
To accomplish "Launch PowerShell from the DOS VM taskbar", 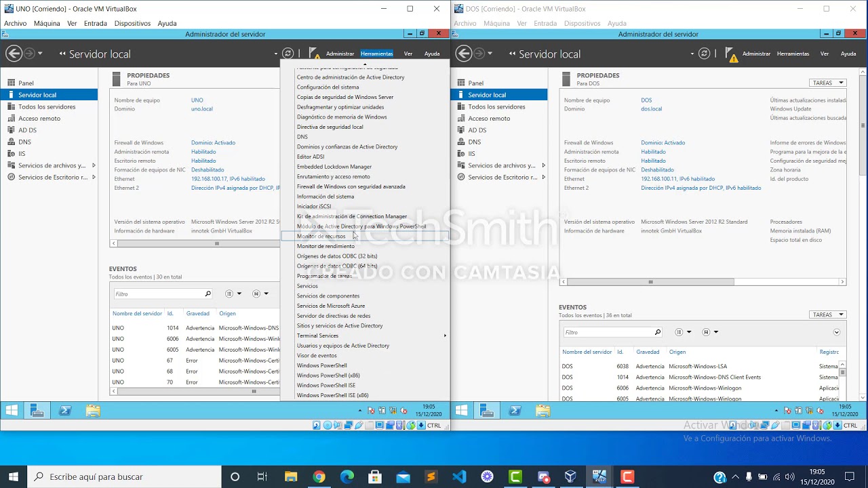I will [515, 410].
